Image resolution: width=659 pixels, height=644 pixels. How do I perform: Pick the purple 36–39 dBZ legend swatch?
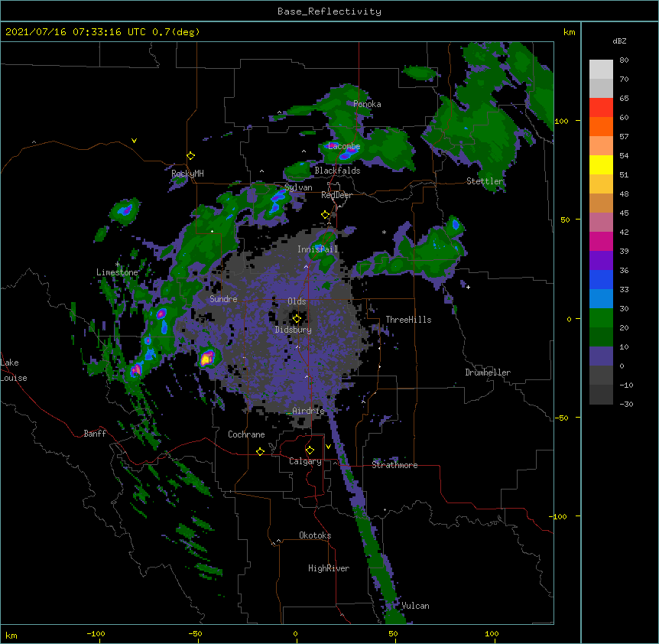(601, 261)
